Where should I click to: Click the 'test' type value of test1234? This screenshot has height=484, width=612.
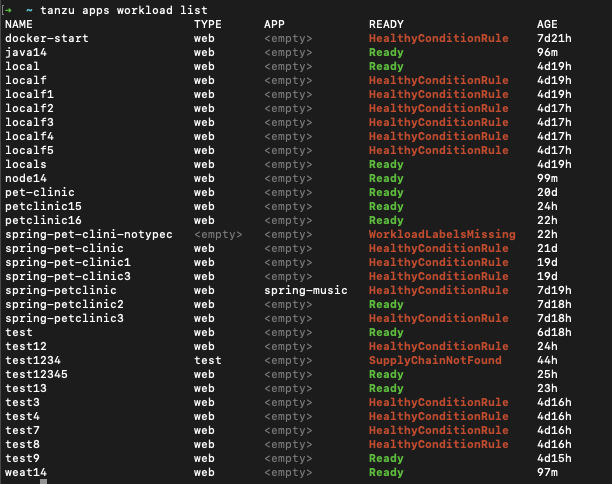pyautogui.click(x=208, y=360)
